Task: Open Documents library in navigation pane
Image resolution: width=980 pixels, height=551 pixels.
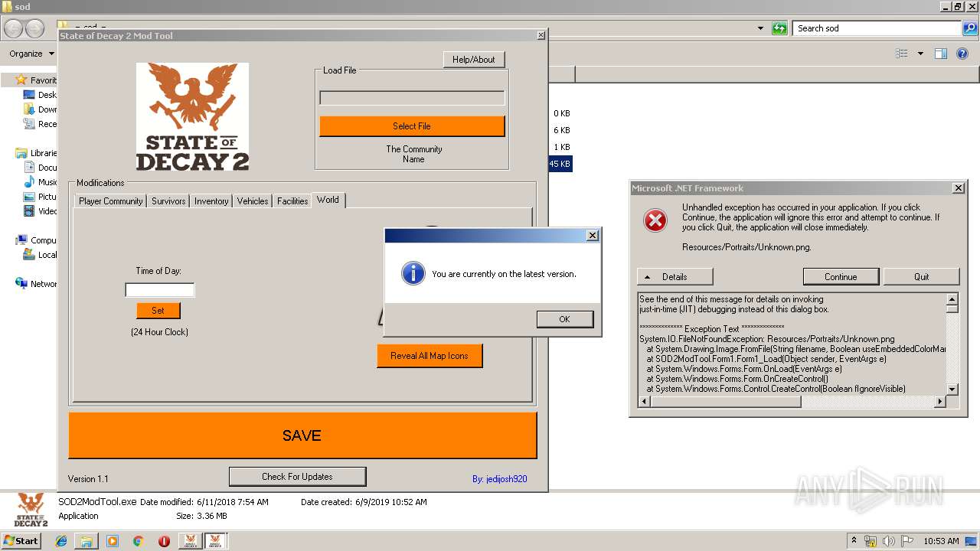Action: [x=39, y=168]
